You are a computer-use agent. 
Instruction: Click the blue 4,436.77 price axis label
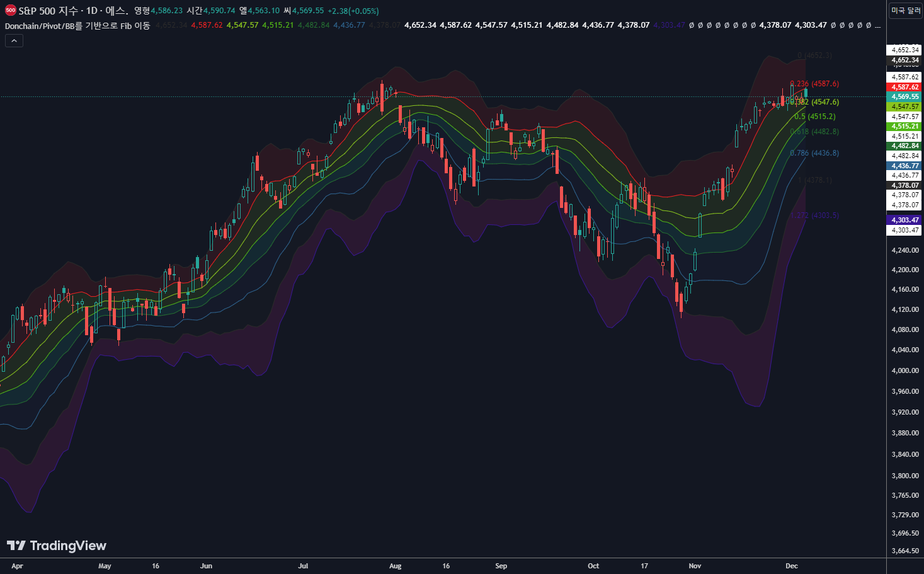tap(905, 166)
